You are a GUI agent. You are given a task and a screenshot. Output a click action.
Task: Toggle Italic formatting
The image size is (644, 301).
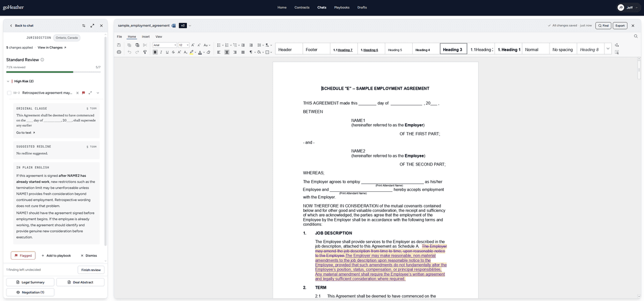tap(161, 52)
